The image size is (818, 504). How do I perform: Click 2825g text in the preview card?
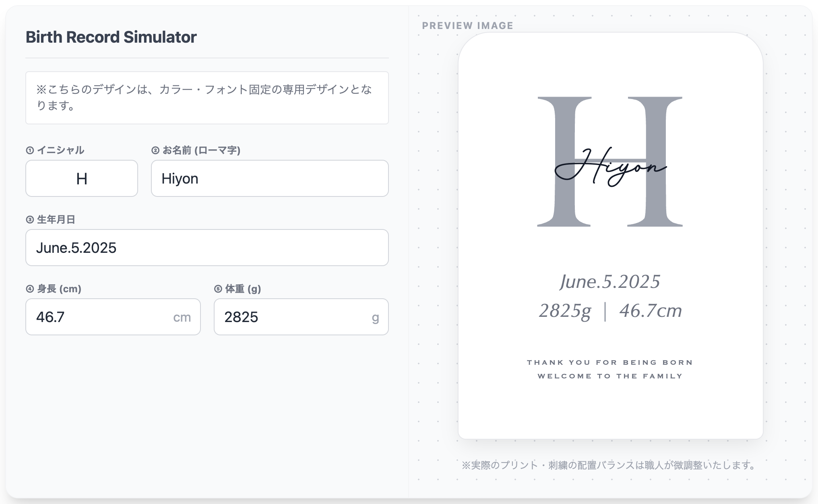565,311
